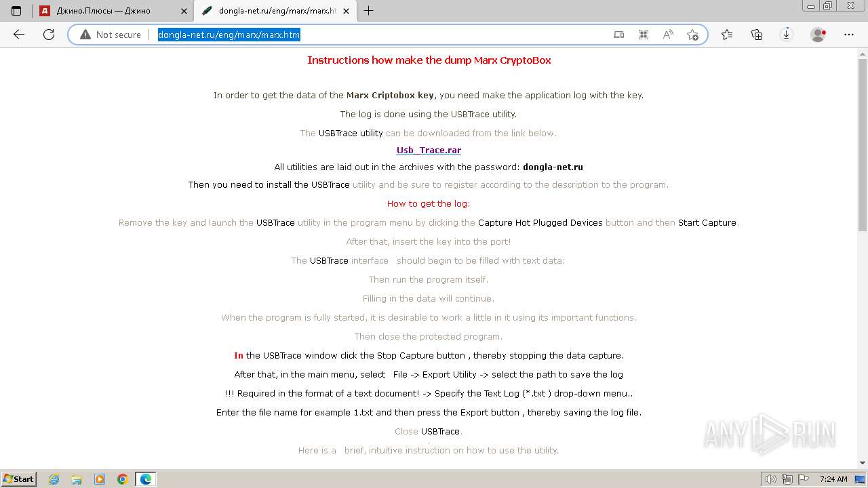
Task: Start Read aloud feature
Action: [x=668, y=35]
